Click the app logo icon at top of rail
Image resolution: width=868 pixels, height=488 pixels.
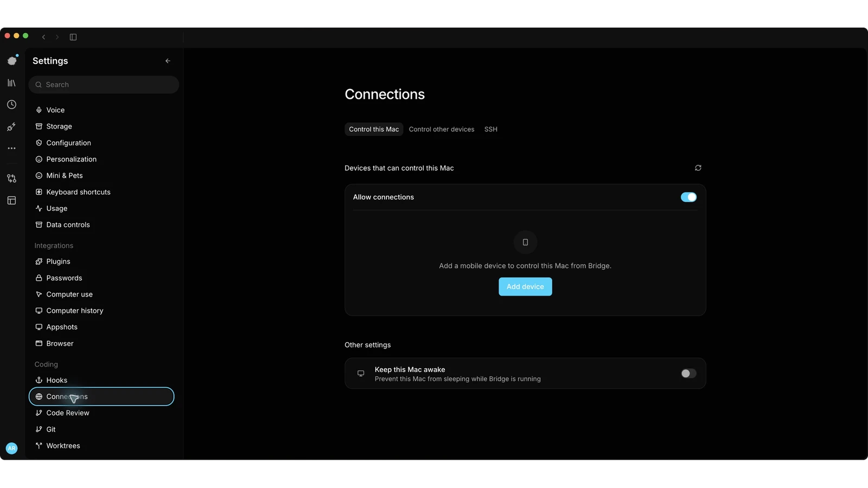tap(12, 60)
